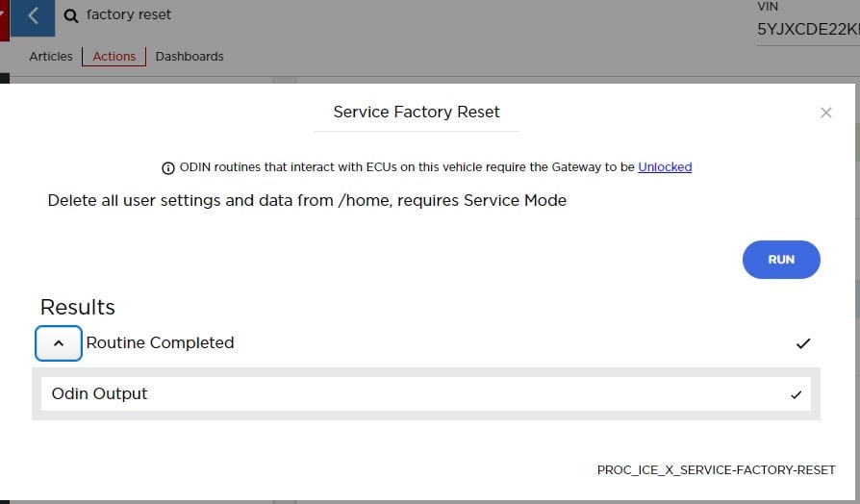
Task: Select the Actions tab
Action: (x=114, y=57)
